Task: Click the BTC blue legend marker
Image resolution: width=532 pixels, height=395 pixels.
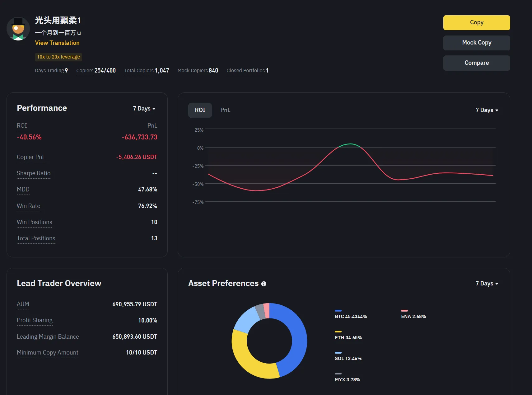Action: [x=338, y=311]
